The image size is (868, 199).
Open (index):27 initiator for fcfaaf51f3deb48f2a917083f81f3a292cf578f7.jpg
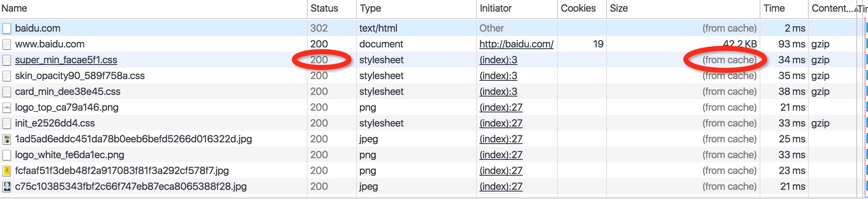click(501, 171)
